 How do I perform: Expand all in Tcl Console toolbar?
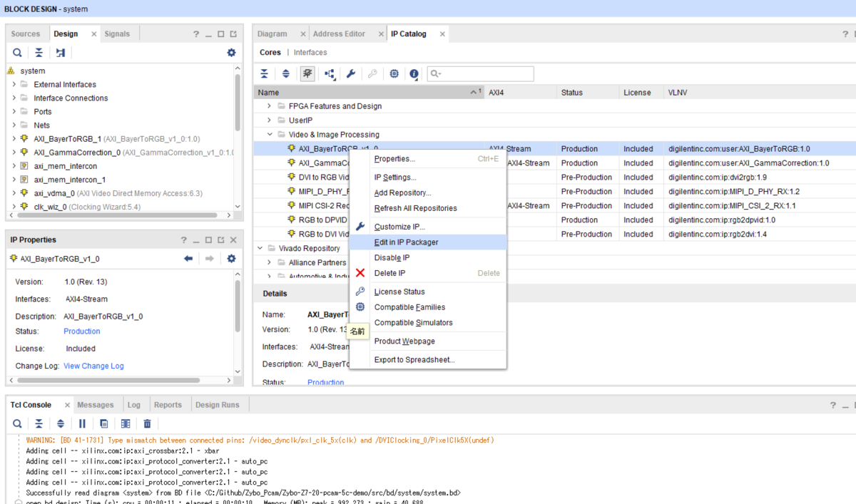61,423
